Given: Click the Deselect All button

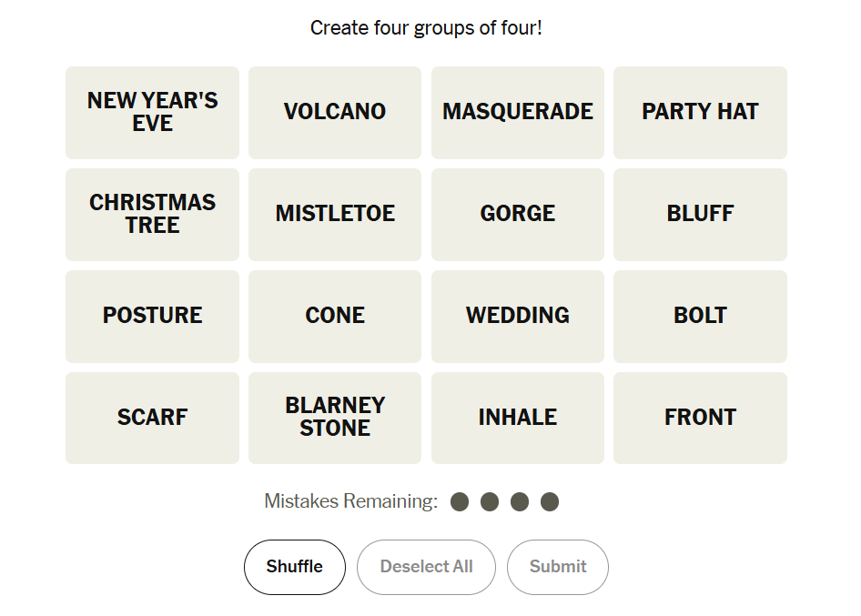Looking at the screenshot, I should click(x=426, y=567).
